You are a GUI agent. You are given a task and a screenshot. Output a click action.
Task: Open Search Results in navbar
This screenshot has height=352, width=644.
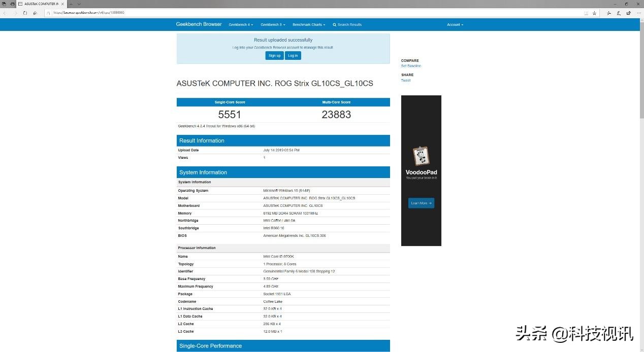[347, 25]
